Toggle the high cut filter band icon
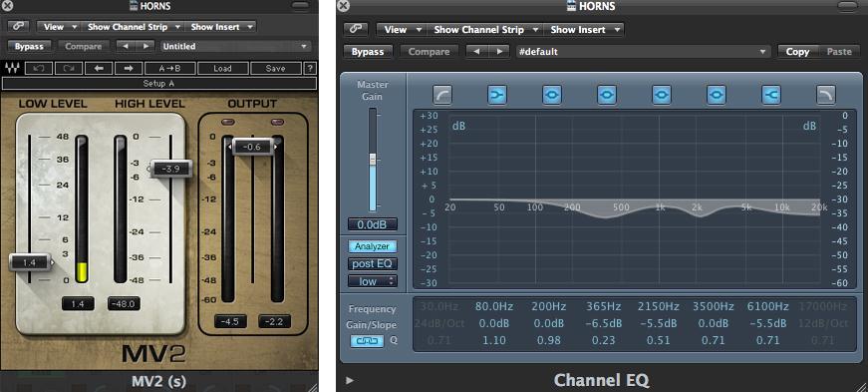Screen dimensions: 868x392 pos(826,96)
